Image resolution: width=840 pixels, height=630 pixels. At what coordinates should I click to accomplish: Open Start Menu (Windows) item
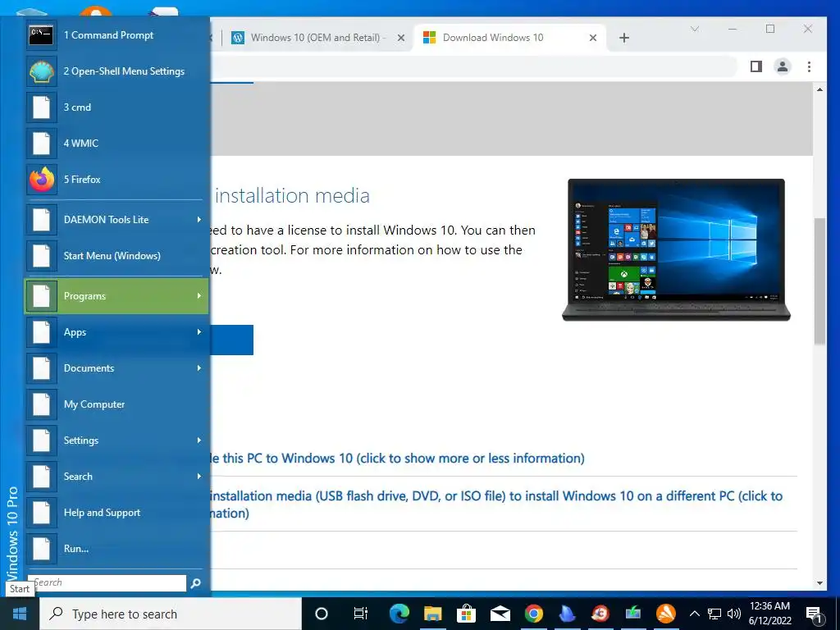(116, 256)
